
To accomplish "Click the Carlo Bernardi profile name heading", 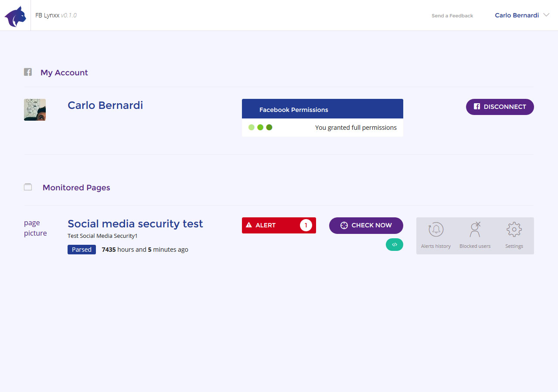I will 105,105.
